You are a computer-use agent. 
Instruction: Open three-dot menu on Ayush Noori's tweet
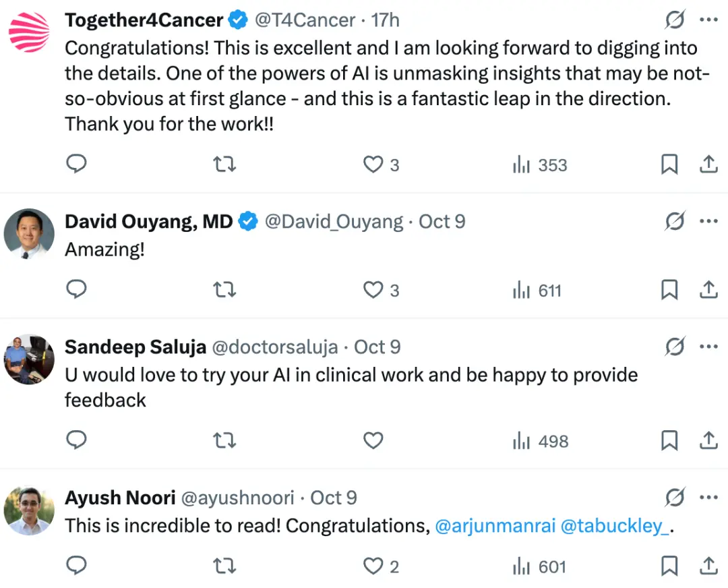[x=708, y=498]
